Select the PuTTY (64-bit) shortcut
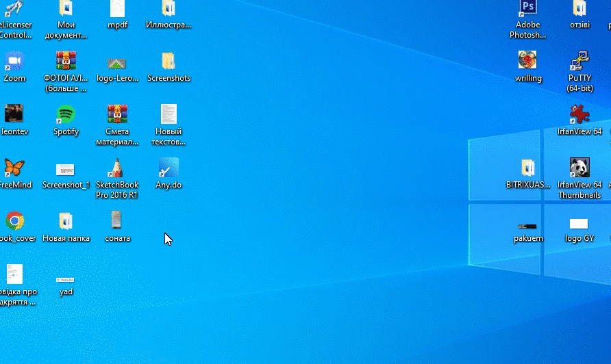The image size is (611, 364). [579, 62]
